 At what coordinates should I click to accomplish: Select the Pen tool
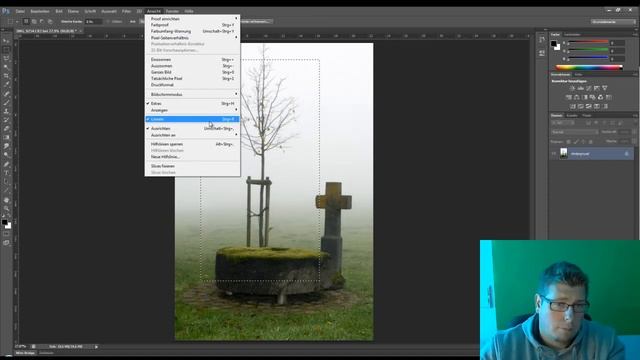tap(6, 164)
